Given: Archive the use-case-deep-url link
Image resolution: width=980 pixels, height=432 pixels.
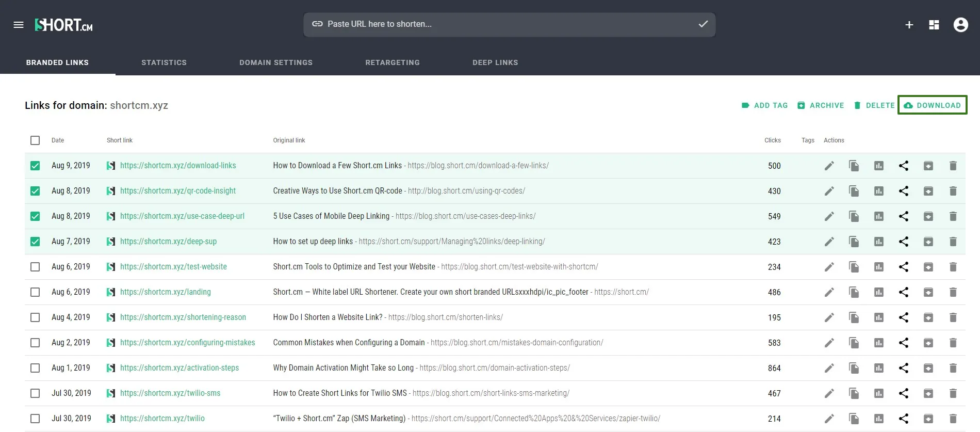Looking at the screenshot, I should pyautogui.click(x=928, y=216).
